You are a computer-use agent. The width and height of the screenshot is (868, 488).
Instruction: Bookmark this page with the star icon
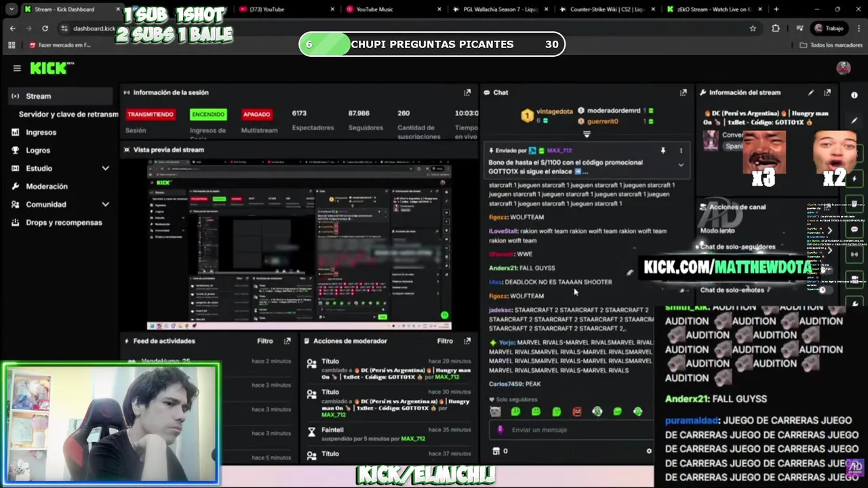753,28
